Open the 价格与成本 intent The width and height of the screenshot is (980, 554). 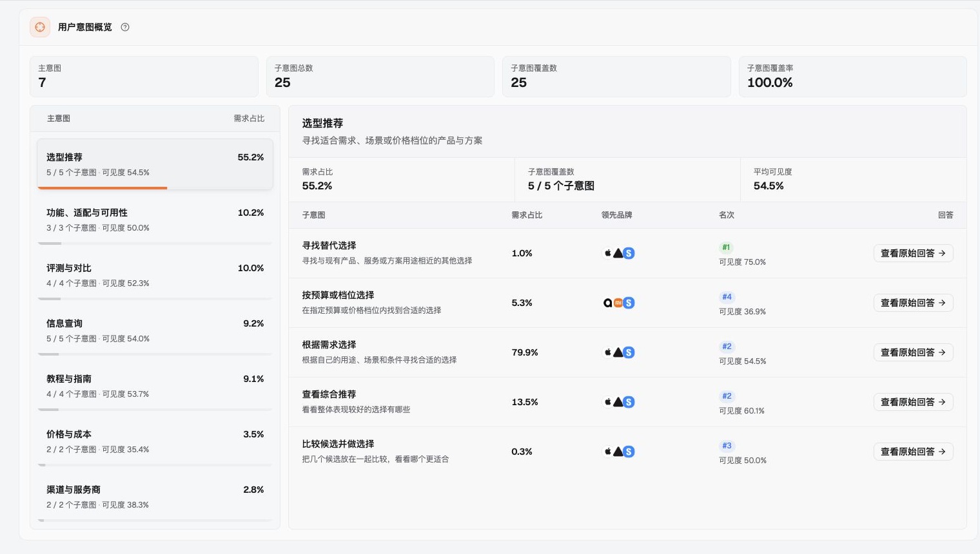pyautogui.click(x=155, y=442)
